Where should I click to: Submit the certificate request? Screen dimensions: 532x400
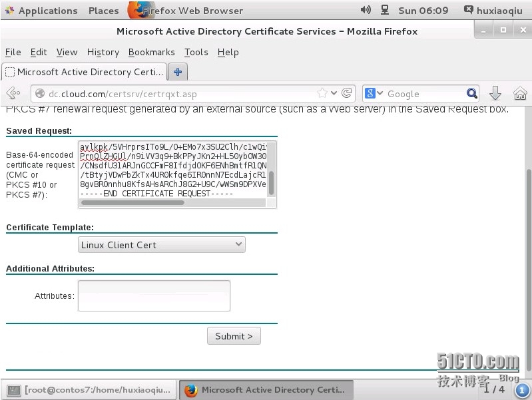pos(234,336)
